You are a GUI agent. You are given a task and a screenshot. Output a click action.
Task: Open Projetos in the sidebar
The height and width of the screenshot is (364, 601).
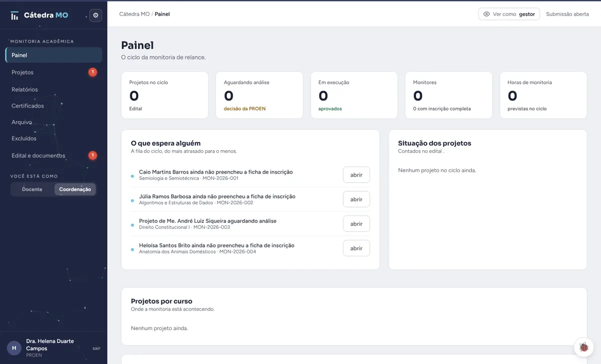pyautogui.click(x=54, y=72)
